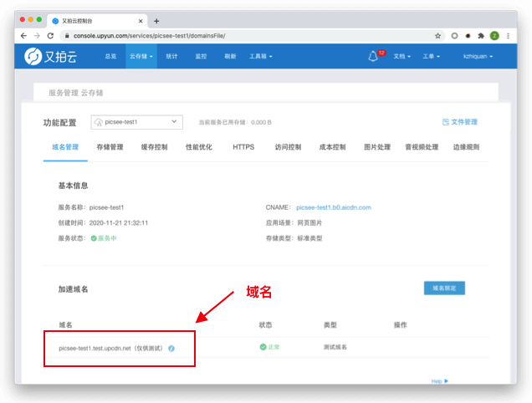Click the storage usage text 0.000 B
Screen dimensions: 532x403
point(261,122)
